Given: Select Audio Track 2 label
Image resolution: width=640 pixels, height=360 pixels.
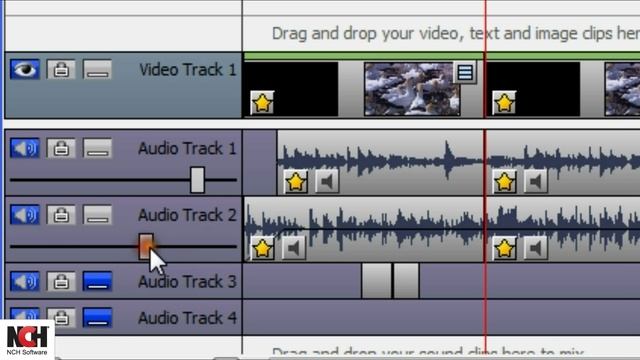Looking at the screenshot, I should click(187, 215).
